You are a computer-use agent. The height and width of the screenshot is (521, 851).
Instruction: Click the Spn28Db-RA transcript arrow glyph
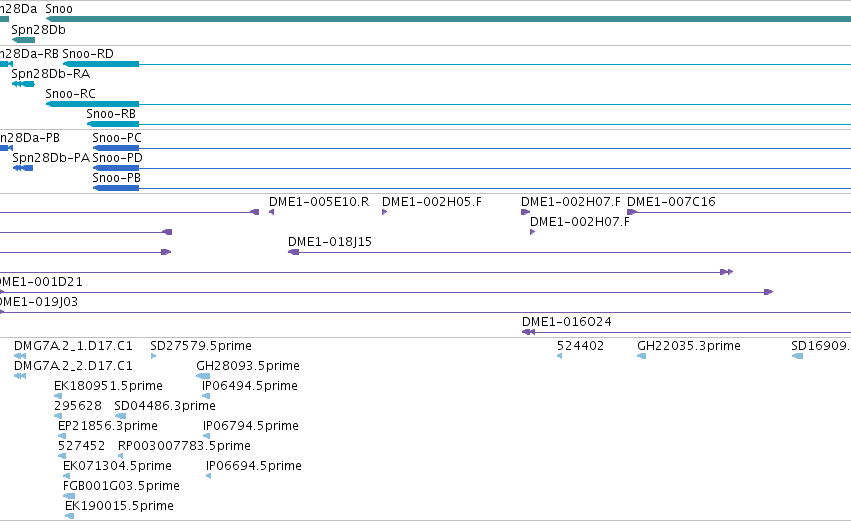pyautogui.click(x=23, y=84)
